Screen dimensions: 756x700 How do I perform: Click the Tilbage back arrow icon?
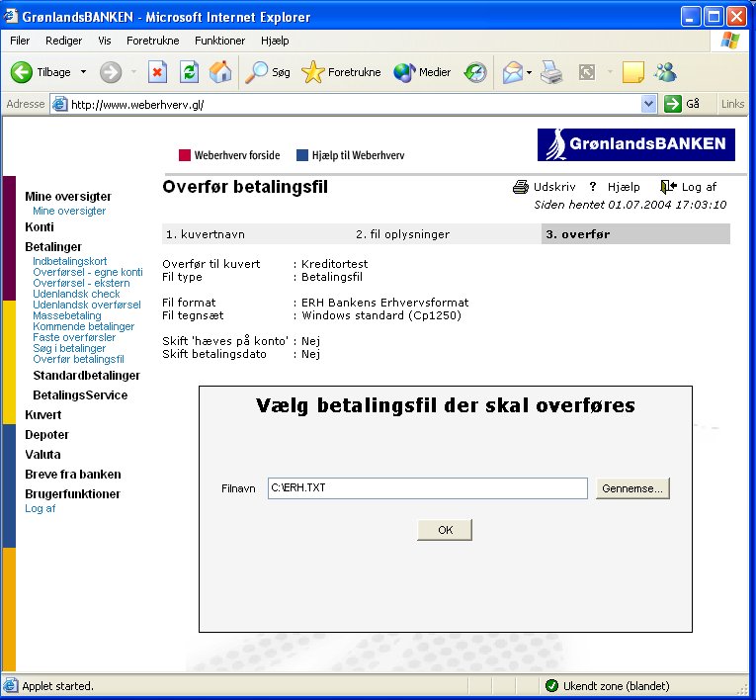(x=22, y=72)
